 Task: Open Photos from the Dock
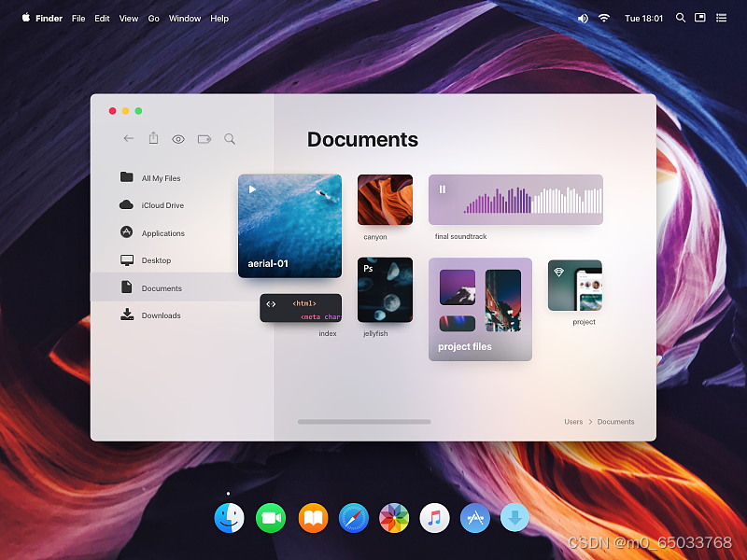(394, 518)
